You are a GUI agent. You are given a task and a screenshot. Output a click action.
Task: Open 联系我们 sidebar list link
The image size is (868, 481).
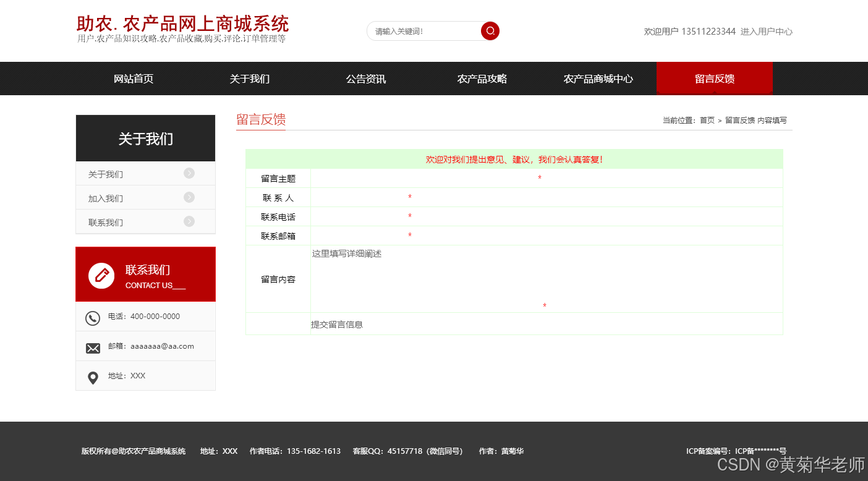click(106, 223)
